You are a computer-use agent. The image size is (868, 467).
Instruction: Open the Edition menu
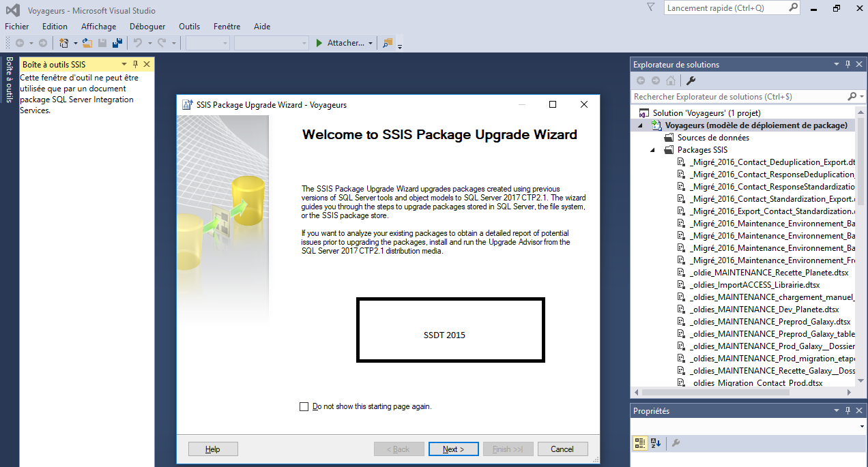pos(55,27)
